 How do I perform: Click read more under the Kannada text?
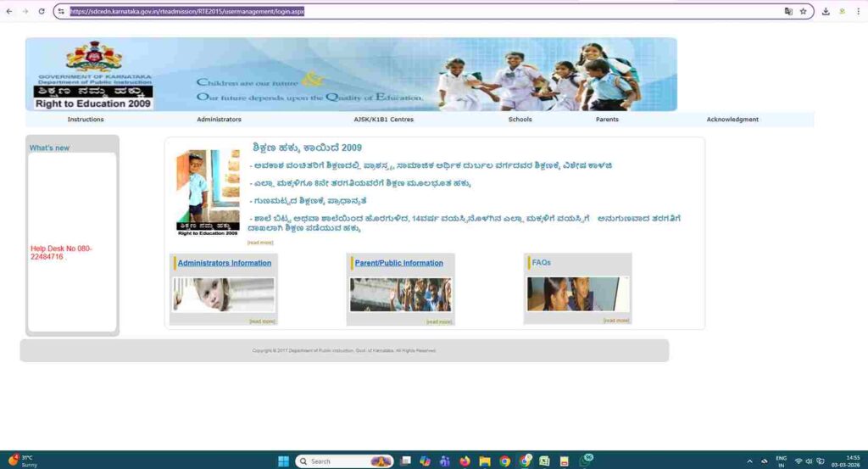click(260, 243)
